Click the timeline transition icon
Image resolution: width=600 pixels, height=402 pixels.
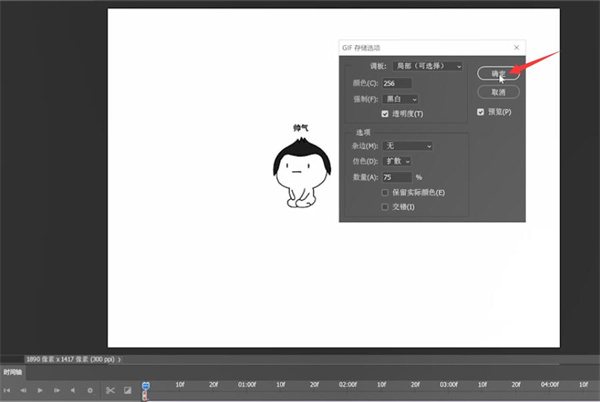[x=127, y=389]
